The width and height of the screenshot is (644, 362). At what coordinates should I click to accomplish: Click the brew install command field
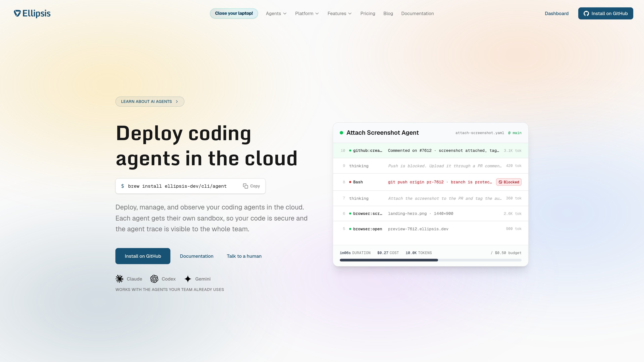pyautogui.click(x=190, y=186)
